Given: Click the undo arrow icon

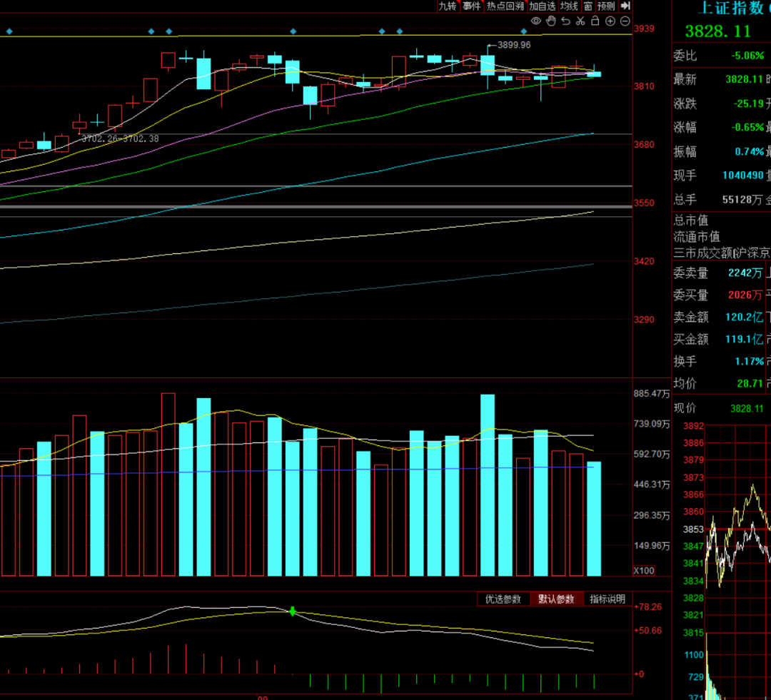Looking at the screenshot, I should click(x=565, y=21).
